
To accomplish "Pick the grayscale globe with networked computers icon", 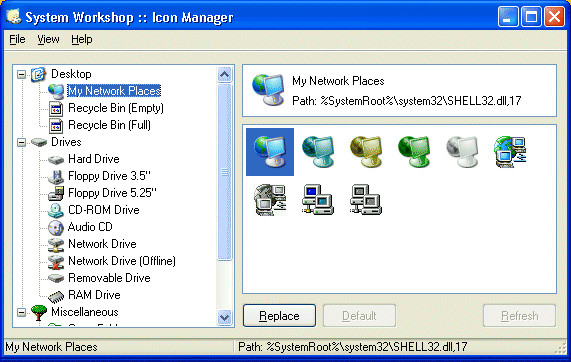I will point(270,200).
